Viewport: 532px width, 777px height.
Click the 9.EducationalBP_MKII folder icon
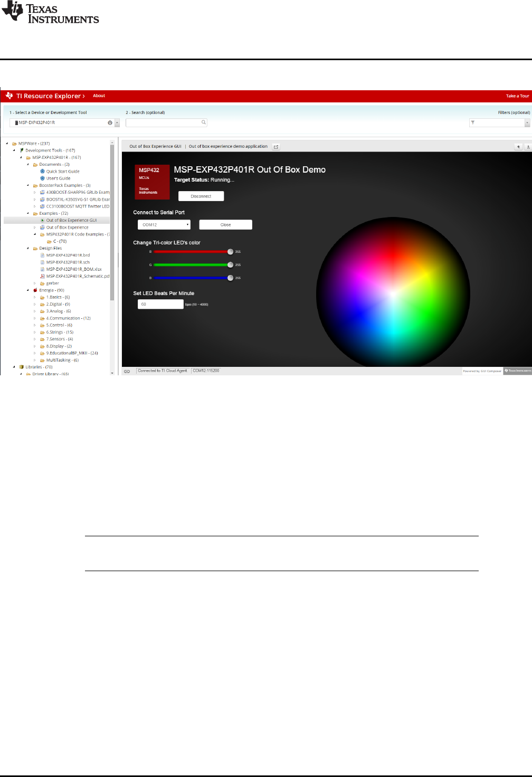(42, 353)
